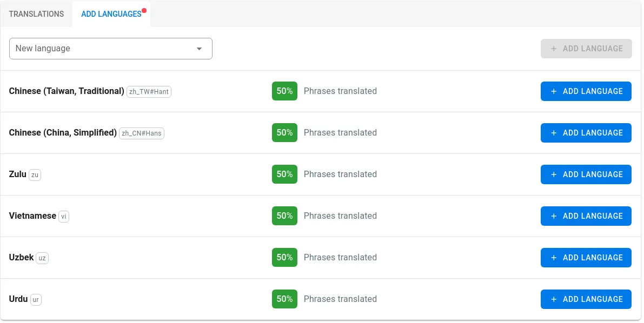The image size is (644, 323).
Task: Open the New language dropdown arrow
Action: click(x=199, y=49)
